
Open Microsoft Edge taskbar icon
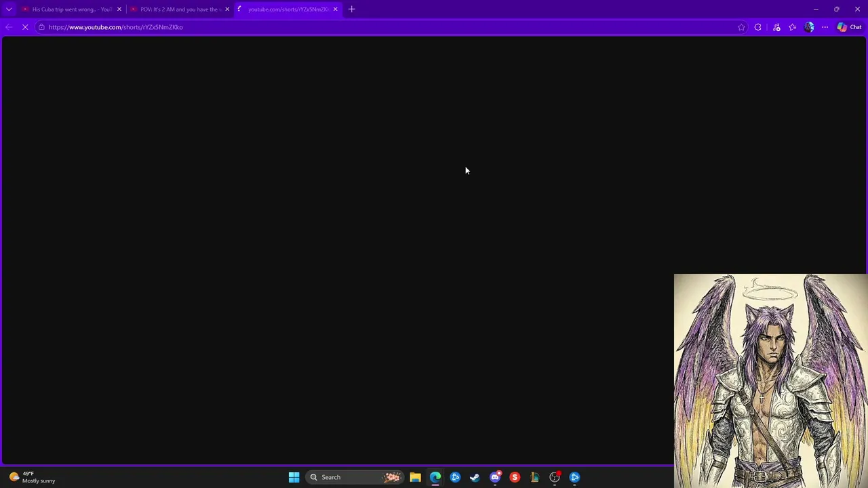coord(435,477)
